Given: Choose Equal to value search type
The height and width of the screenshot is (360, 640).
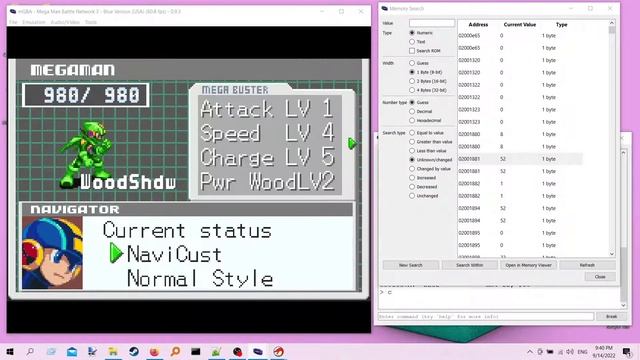Looking at the screenshot, I should [412, 133].
